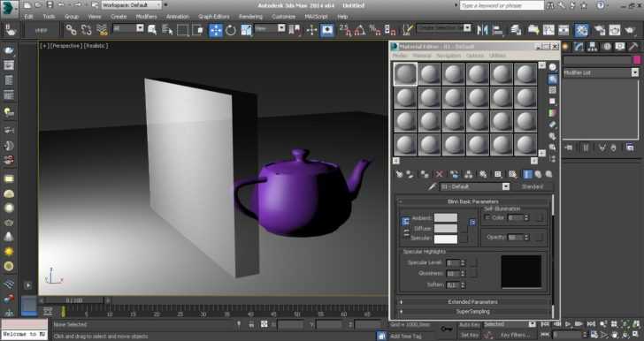This screenshot has height=341, width=644.
Task: Expand the Extended Parameters rollout
Action: [x=472, y=301]
